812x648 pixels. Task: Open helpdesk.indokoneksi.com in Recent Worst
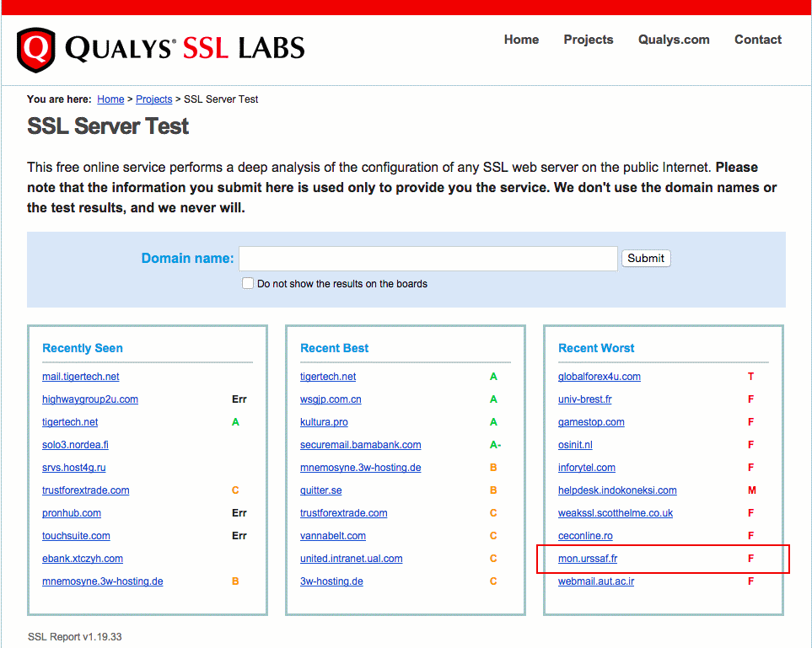(617, 490)
